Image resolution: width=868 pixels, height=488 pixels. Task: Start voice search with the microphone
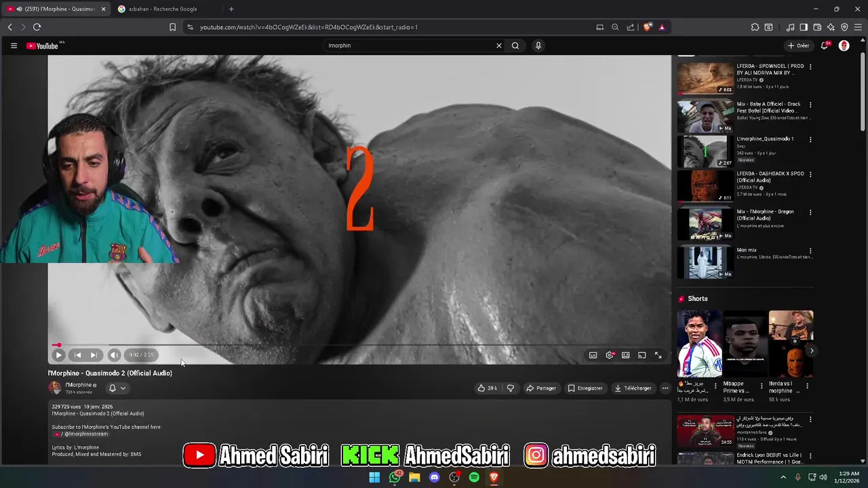tap(538, 45)
